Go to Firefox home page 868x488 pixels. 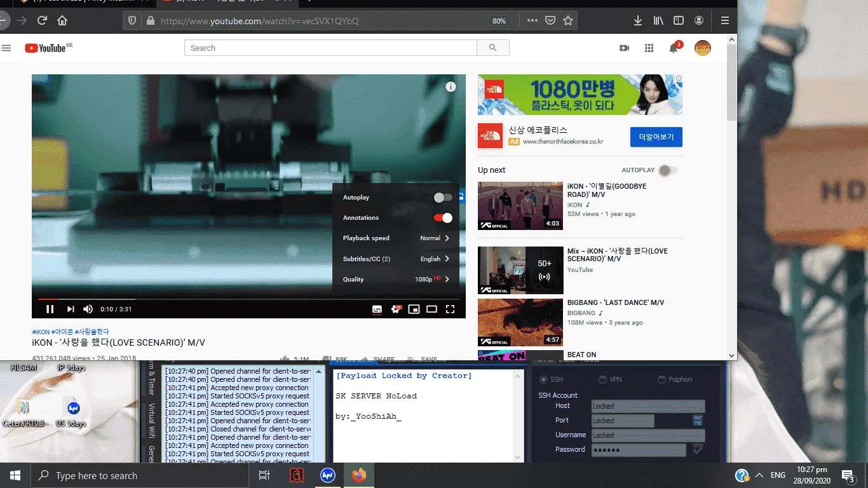(62, 20)
